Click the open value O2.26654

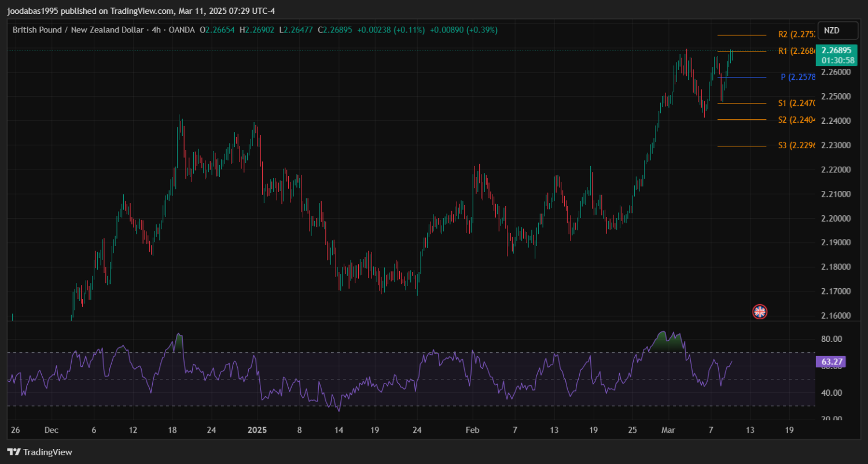[217, 30]
